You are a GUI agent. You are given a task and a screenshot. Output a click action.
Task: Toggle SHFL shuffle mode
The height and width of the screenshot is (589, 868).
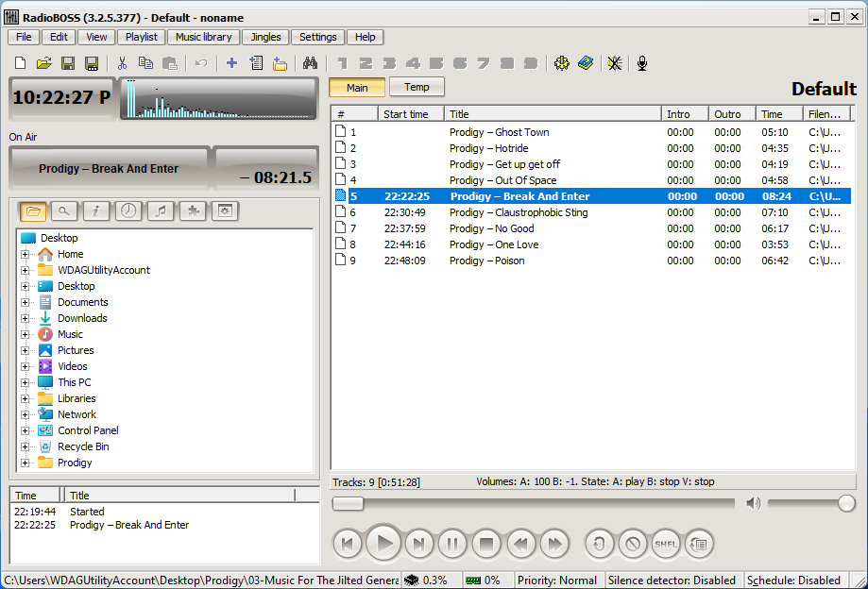point(665,545)
